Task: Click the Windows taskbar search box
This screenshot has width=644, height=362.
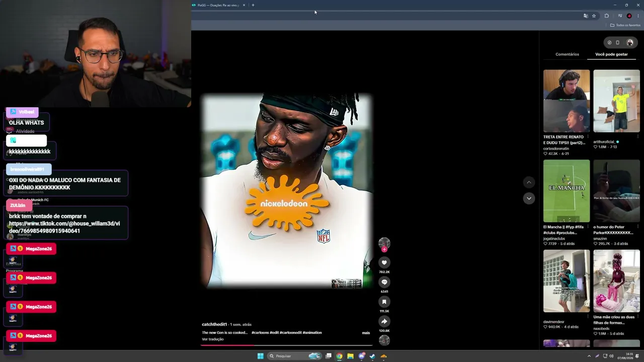Action: 294,356
